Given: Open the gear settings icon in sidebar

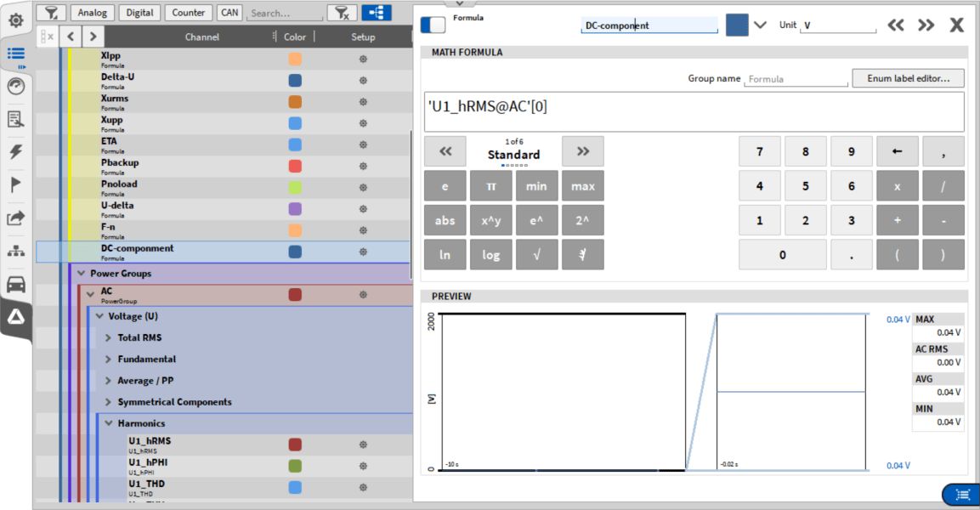Looking at the screenshot, I should (x=16, y=20).
